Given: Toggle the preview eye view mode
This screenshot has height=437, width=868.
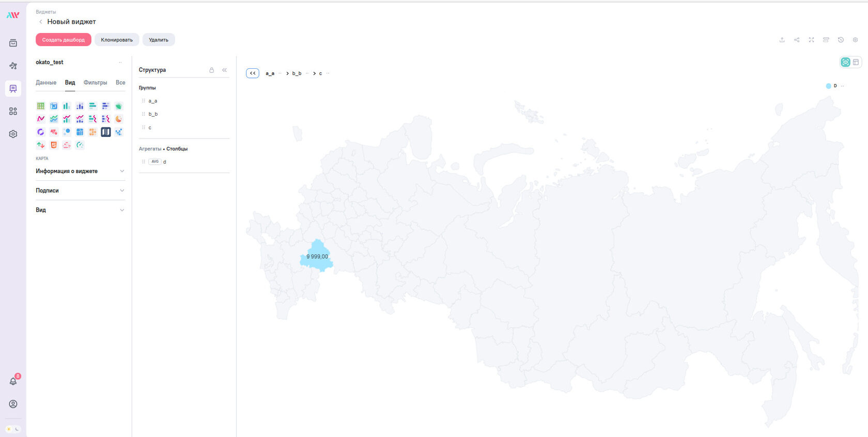Looking at the screenshot, I should click(x=846, y=62).
